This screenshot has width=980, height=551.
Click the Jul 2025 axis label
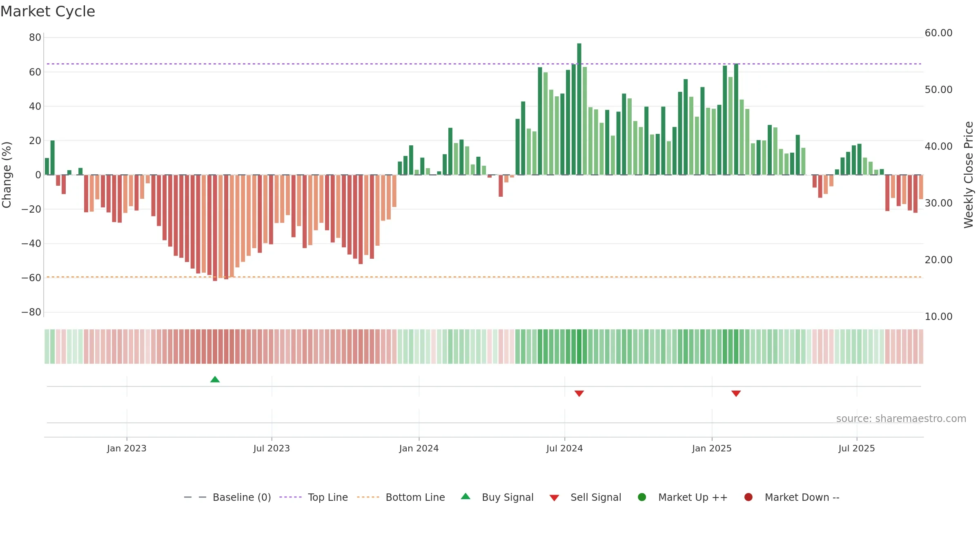(x=857, y=449)
